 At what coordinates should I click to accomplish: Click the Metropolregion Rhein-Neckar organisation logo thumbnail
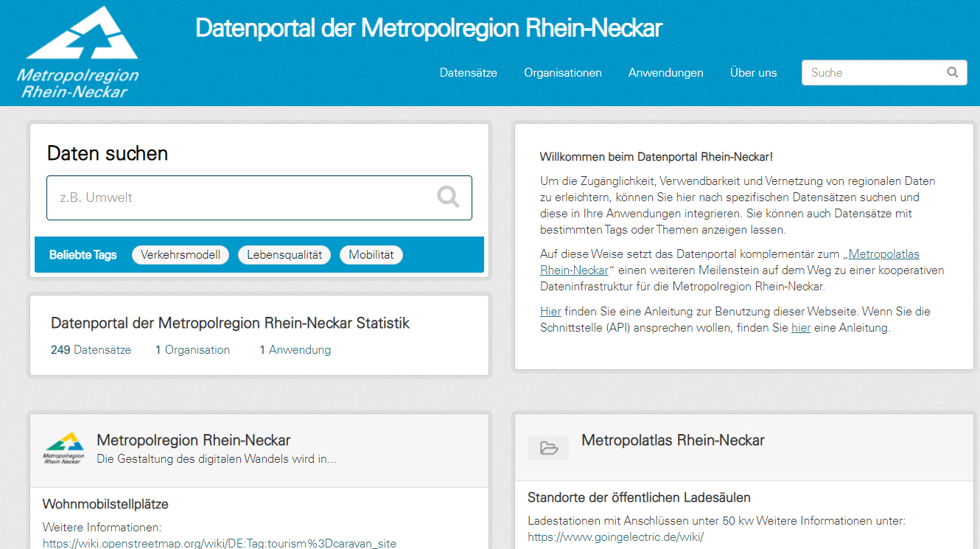64,448
